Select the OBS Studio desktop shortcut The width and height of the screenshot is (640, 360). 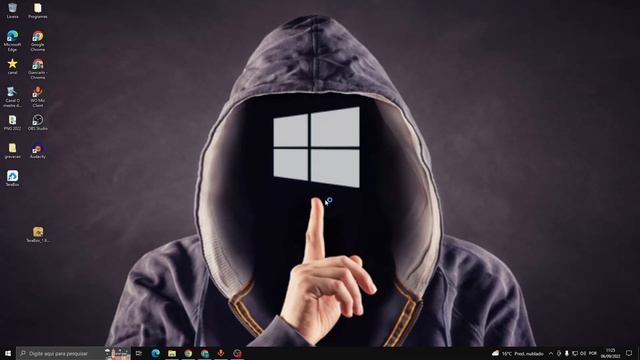pyautogui.click(x=38, y=122)
